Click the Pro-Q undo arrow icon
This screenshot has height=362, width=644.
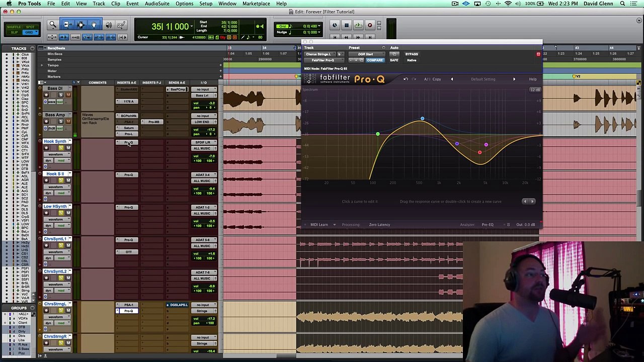point(406,79)
